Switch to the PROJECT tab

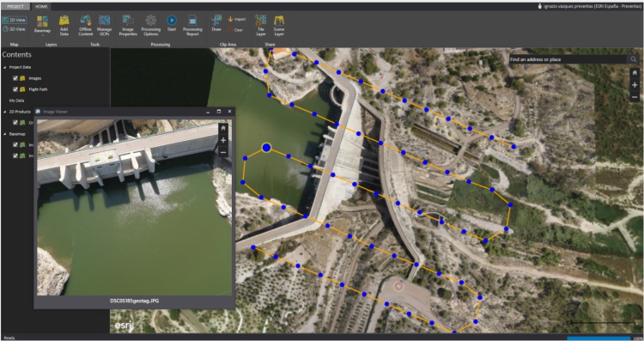coord(15,7)
